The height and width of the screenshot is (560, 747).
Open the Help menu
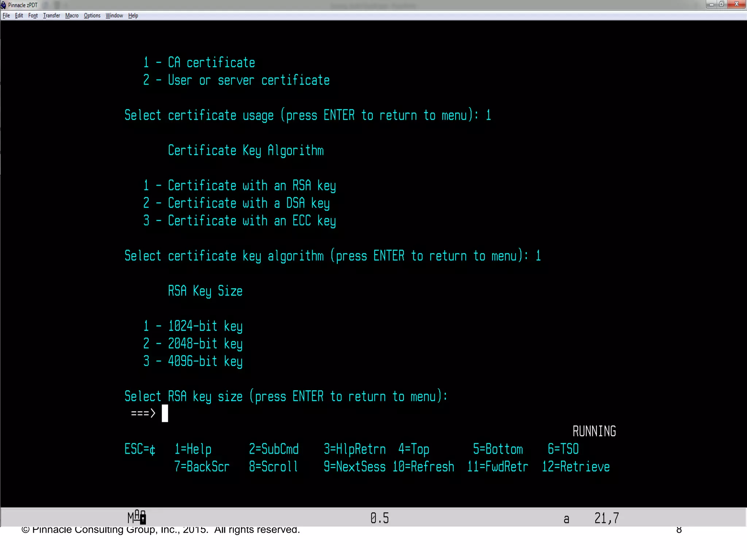click(133, 15)
